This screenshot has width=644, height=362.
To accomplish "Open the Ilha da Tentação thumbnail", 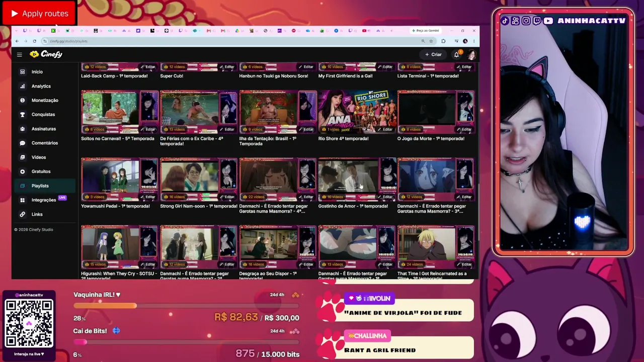I will coord(278,112).
